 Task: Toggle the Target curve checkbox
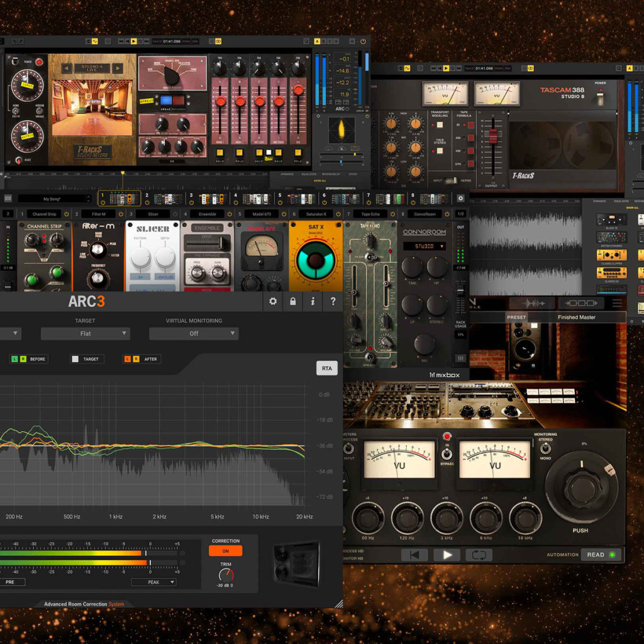pyautogui.click(x=75, y=359)
